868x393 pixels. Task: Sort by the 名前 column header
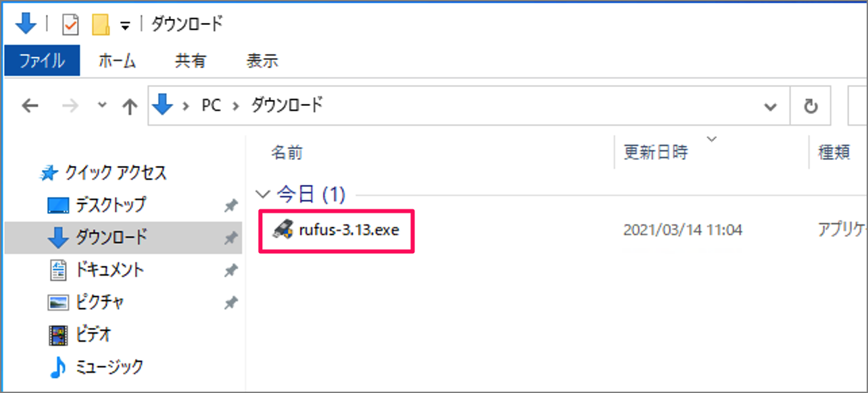coord(287,153)
